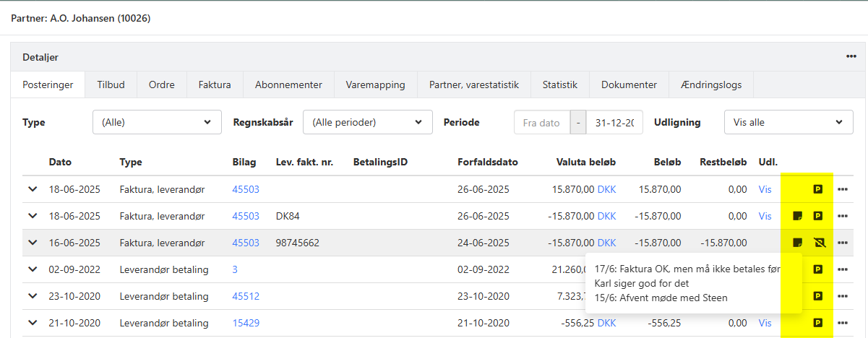Switch to the Faktura tab
This screenshot has width=868, height=338.
(x=215, y=84)
